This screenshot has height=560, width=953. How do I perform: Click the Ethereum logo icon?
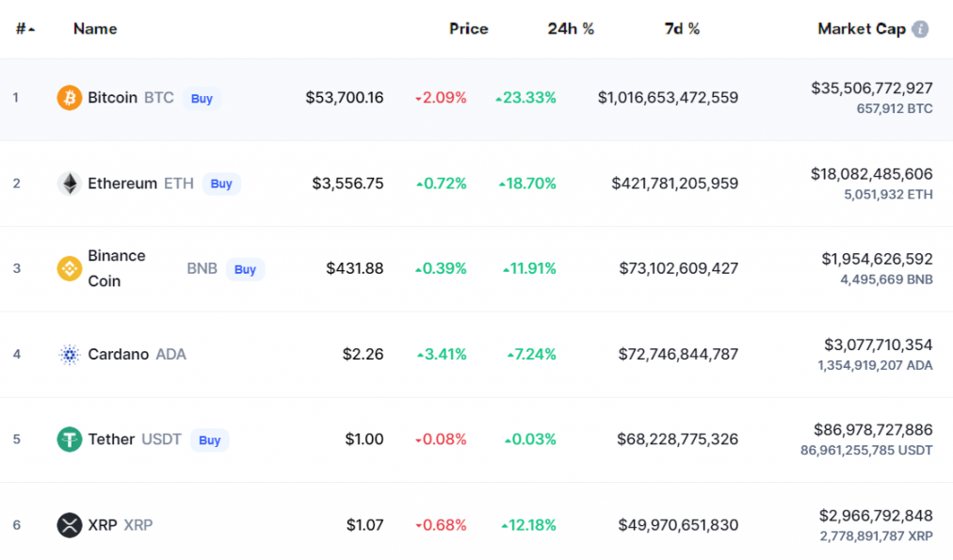(x=70, y=184)
